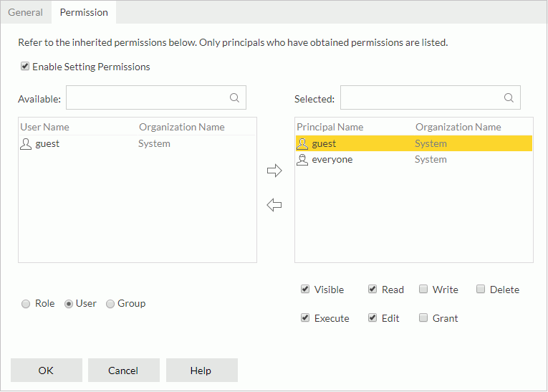Focus the Available search input field

click(156, 97)
